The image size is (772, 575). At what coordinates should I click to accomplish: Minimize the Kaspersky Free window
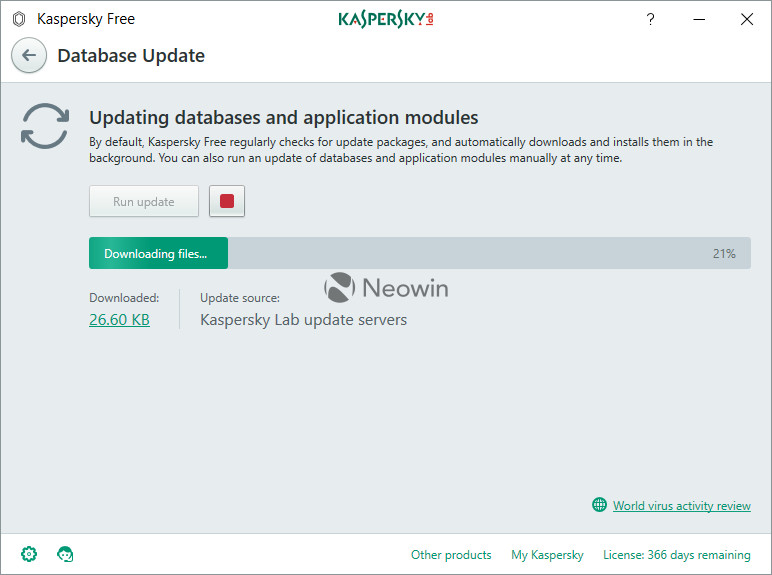pos(699,19)
